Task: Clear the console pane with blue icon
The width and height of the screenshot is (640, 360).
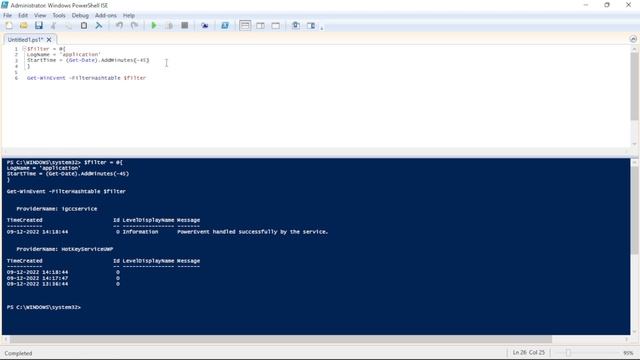Action: 99,25
